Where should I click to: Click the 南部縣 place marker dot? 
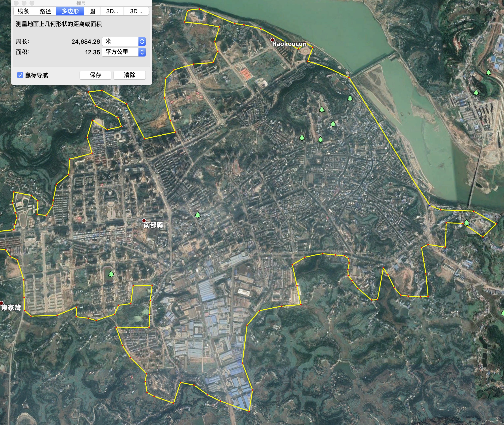(144, 220)
